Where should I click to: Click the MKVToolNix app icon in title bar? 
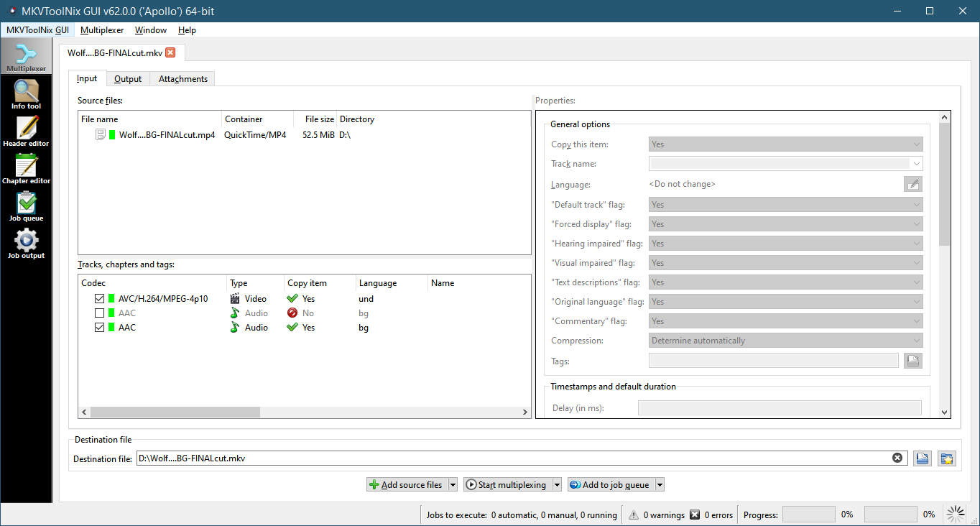pyautogui.click(x=11, y=11)
